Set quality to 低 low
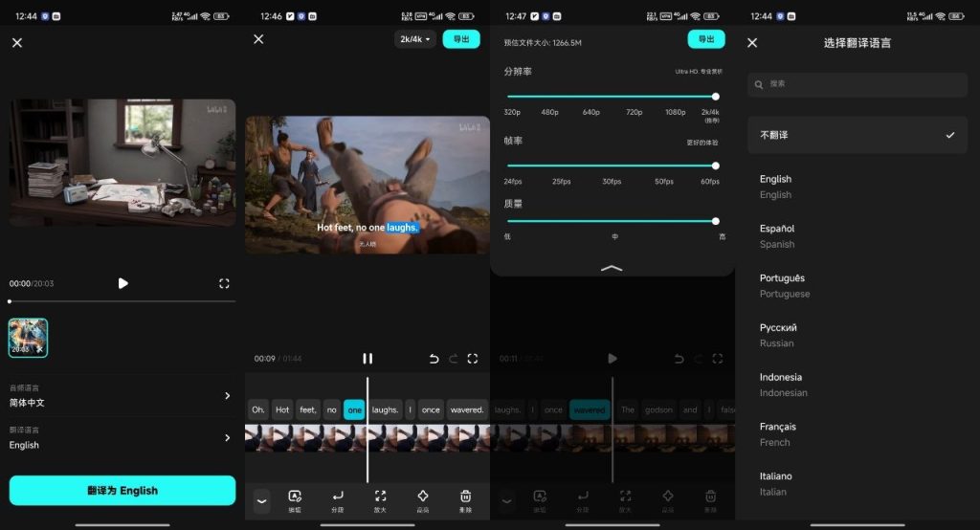Viewport: 980px width, 530px height. coord(507,237)
